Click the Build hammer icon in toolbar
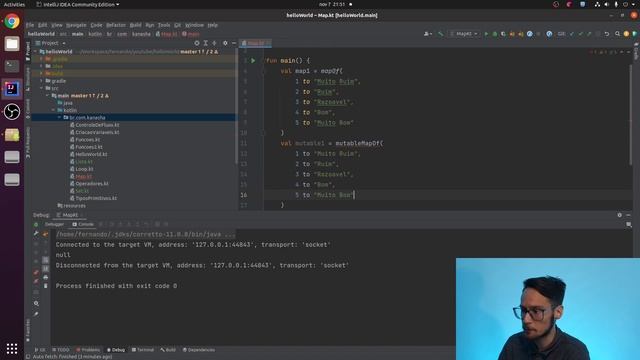The height and width of the screenshot is (360, 640). (x=440, y=34)
